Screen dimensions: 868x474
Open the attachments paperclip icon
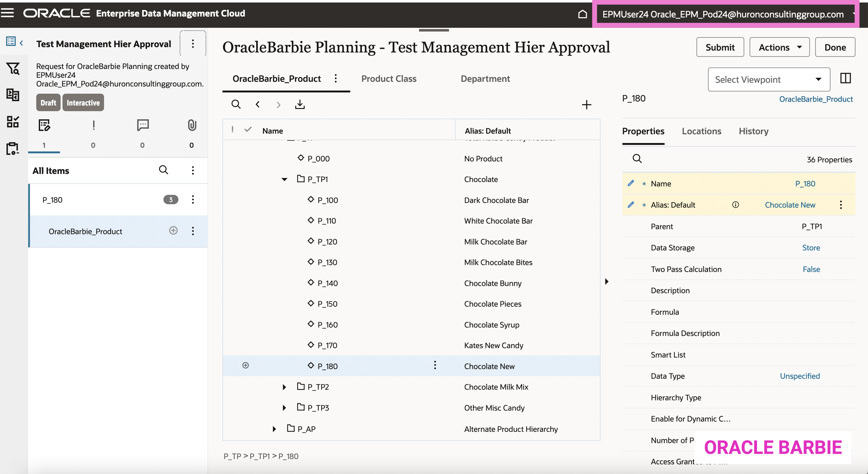(x=192, y=125)
